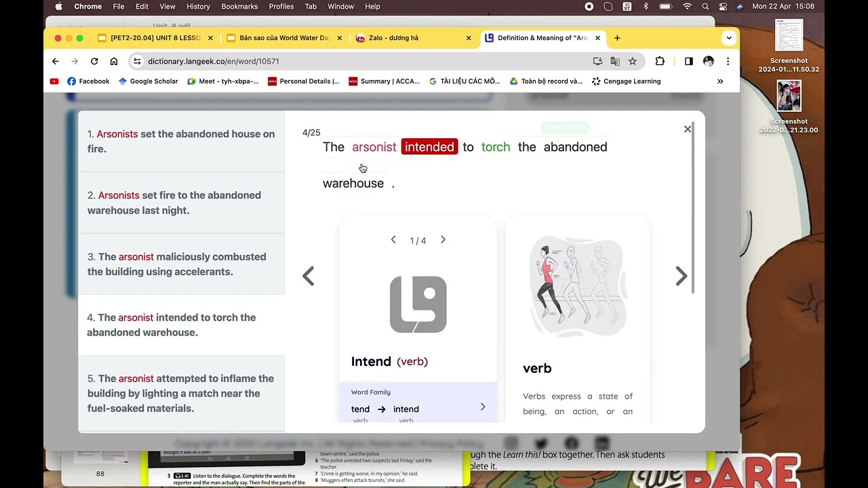Open the File menu
Screen dimensions: 868x488
[119, 6]
